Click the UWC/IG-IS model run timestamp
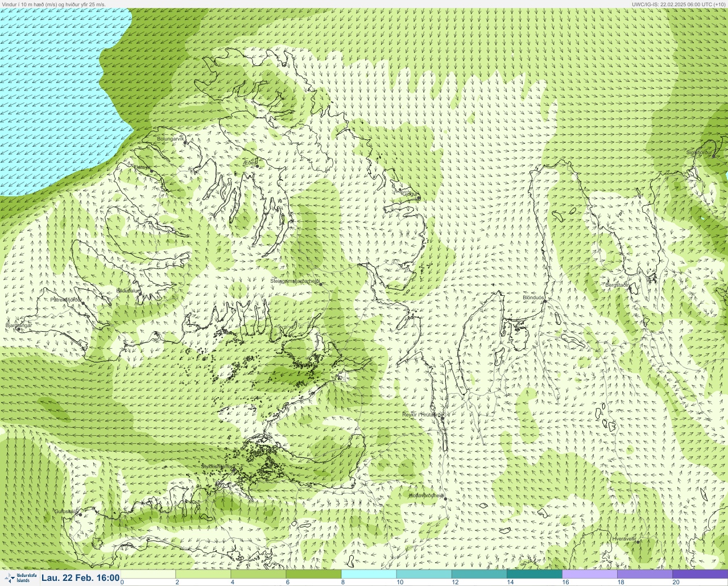The width and height of the screenshot is (728, 586). coord(679,4)
